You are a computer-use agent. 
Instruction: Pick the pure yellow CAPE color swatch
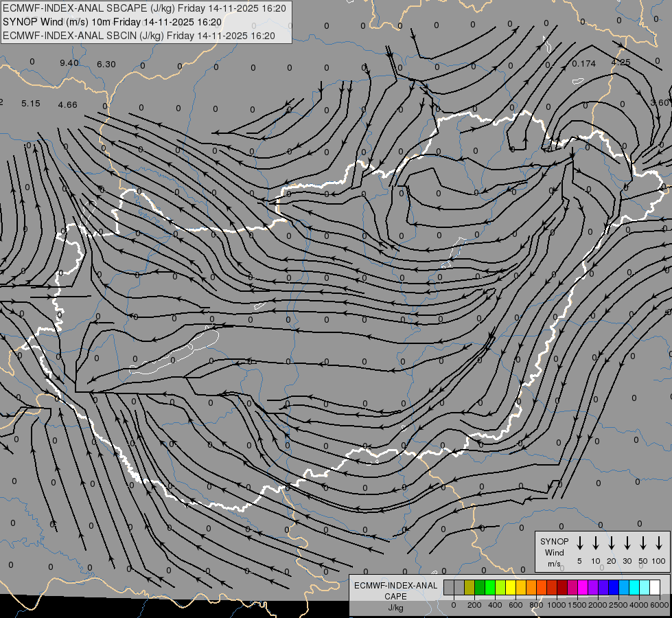[511, 587]
